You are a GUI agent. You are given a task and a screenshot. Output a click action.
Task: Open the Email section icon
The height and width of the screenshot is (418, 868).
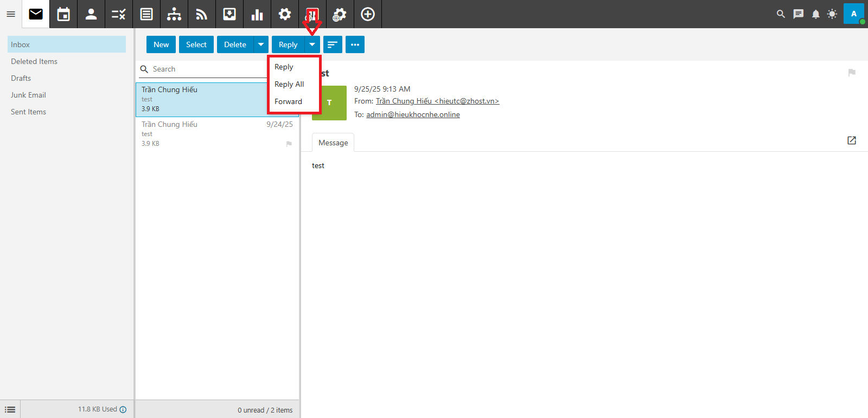pos(36,14)
